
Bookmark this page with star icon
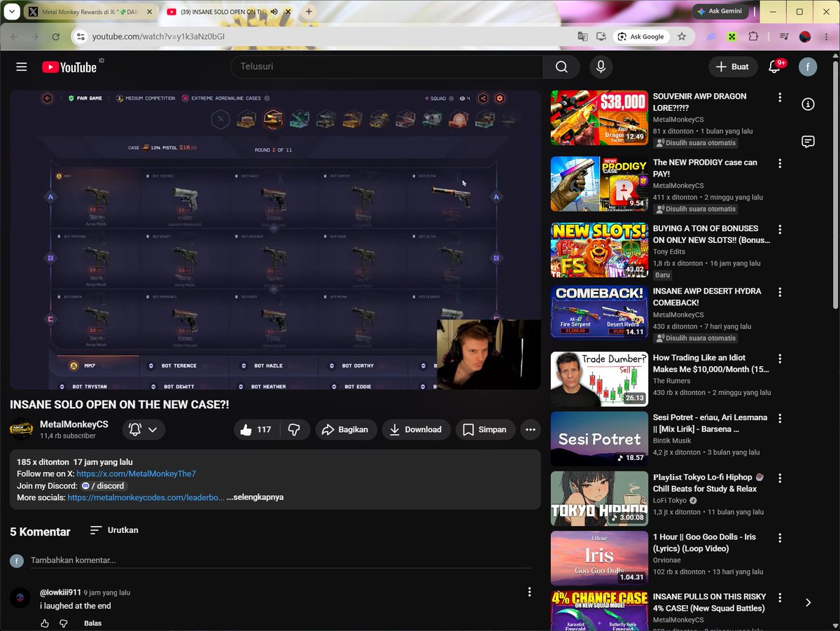coord(682,36)
